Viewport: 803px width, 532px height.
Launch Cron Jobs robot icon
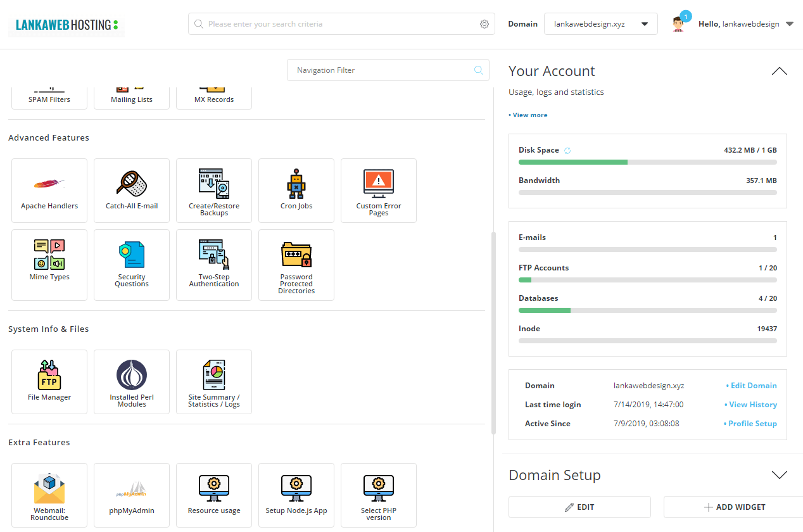pos(296,190)
